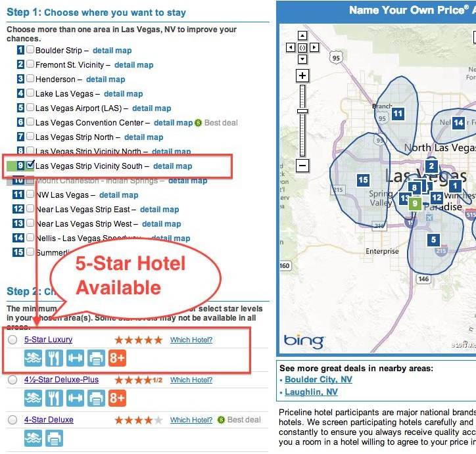This screenshot has height=454, width=476.
Task: Recenter the map using the center pan button
Action: (x=302, y=47)
